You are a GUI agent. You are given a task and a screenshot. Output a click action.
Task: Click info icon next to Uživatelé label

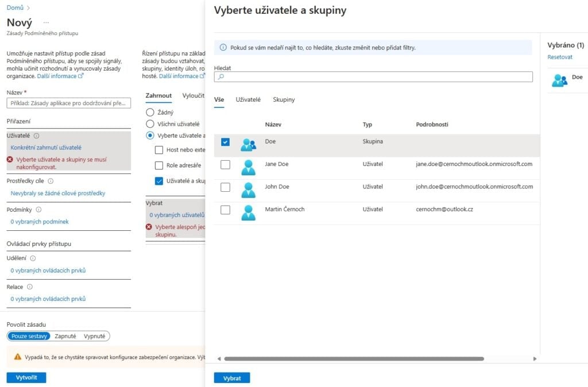[x=36, y=136]
